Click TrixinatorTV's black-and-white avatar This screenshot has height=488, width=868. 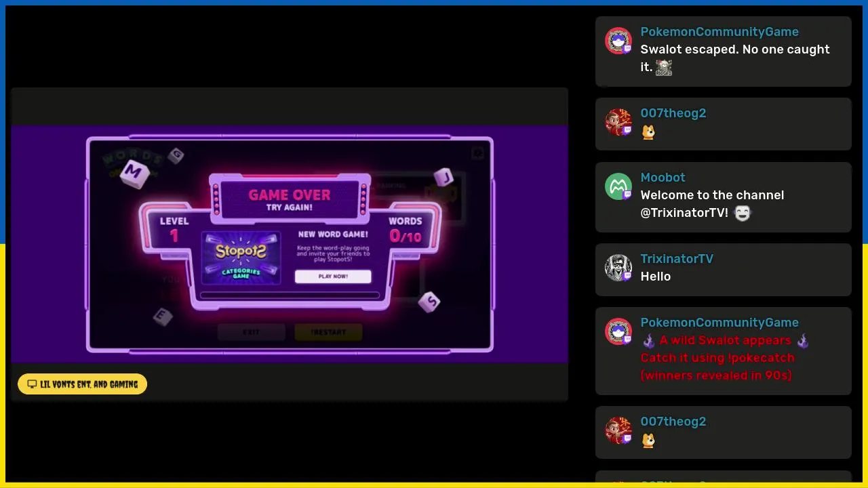coord(618,268)
